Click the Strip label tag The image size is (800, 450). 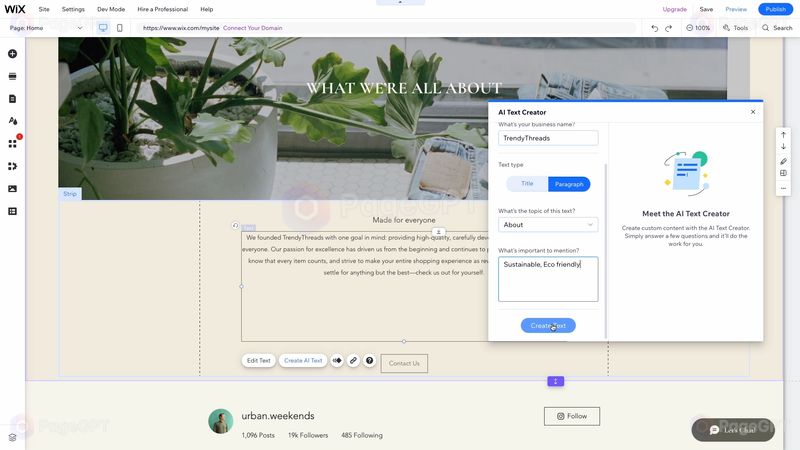click(x=70, y=194)
